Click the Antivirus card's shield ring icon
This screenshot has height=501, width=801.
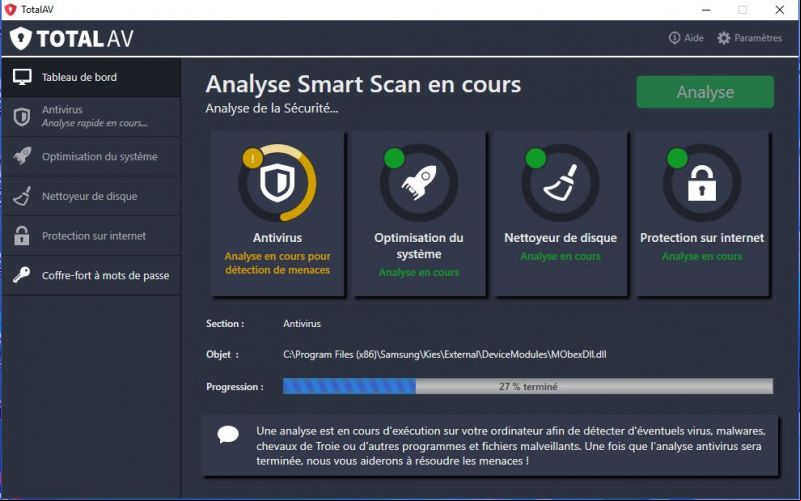tap(277, 182)
